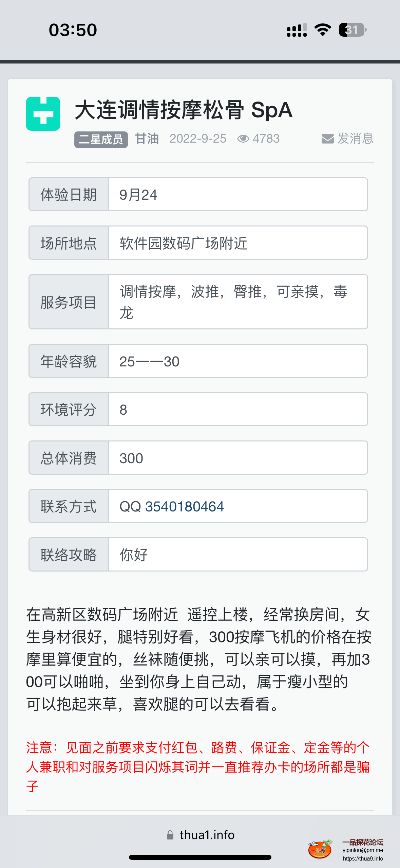The image size is (400, 868).
Task: Select the 场所地点 location field
Action: coord(237,243)
